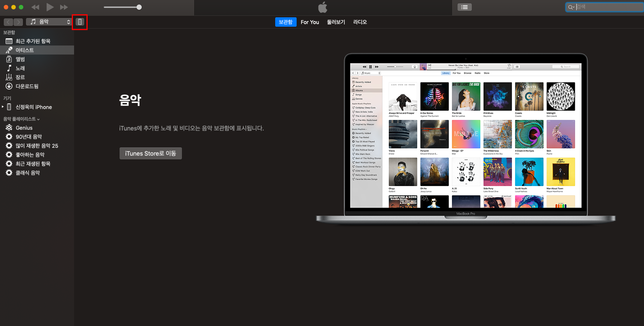Click the 아티스트 microphone icon
The image size is (644, 326).
[9, 50]
